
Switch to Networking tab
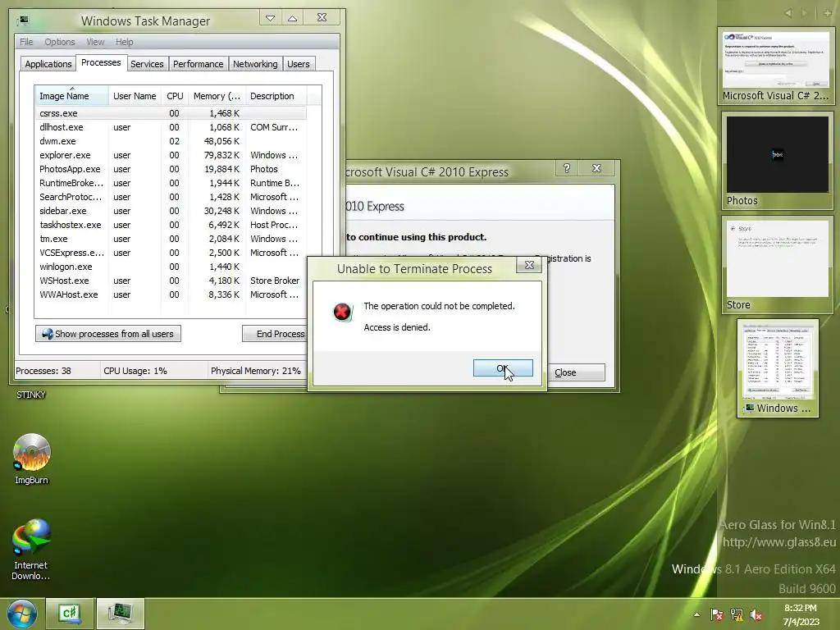pyautogui.click(x=255, y=64)
